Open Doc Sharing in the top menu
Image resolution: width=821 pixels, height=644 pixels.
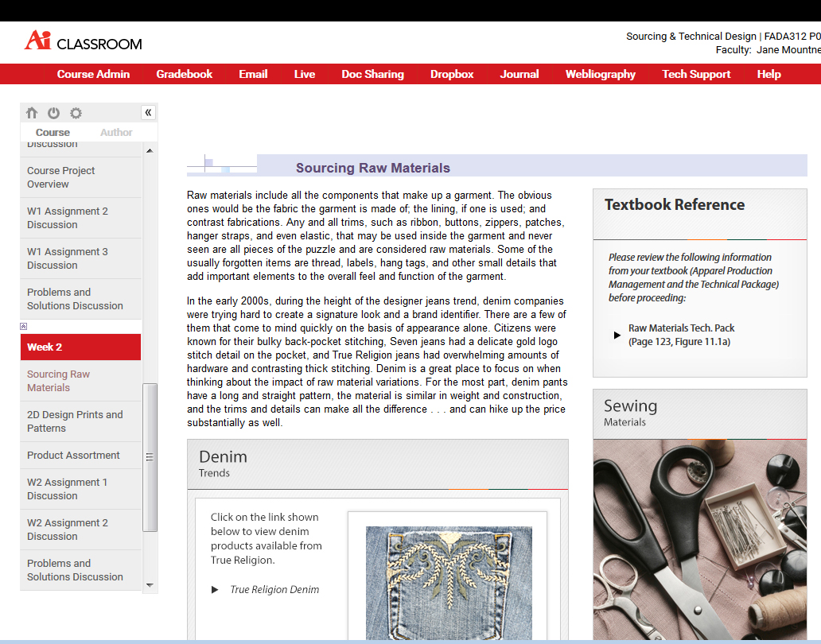point(372,74)
